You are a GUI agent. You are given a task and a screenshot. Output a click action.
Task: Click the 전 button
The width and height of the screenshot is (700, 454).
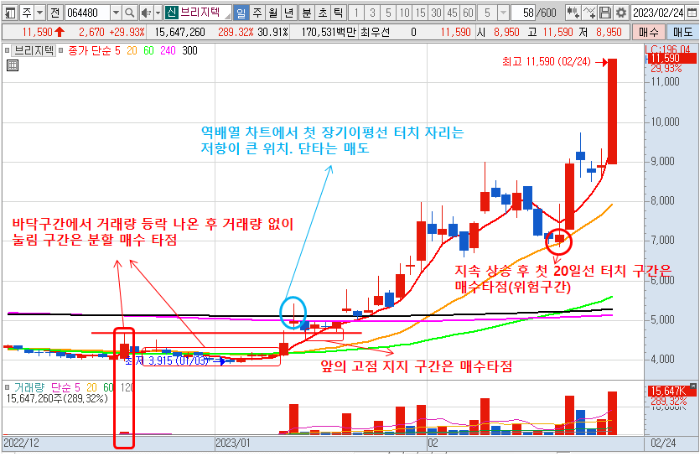point(55,12)
